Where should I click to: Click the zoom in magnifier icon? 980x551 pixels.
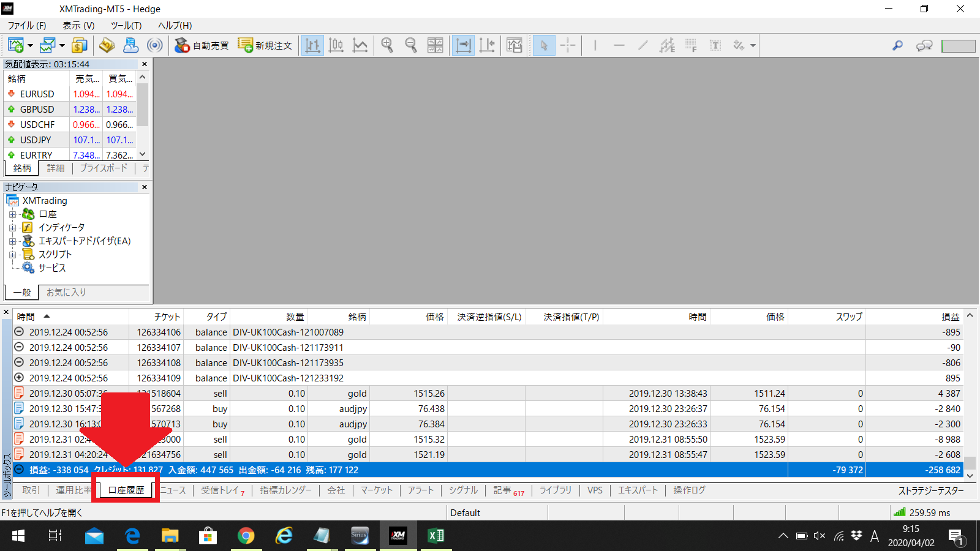coord(387,45)
